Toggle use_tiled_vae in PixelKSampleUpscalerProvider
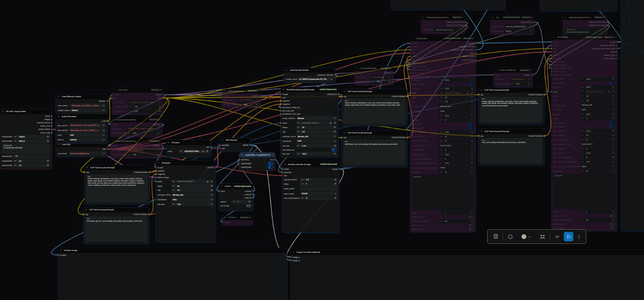 coord(334,150)
